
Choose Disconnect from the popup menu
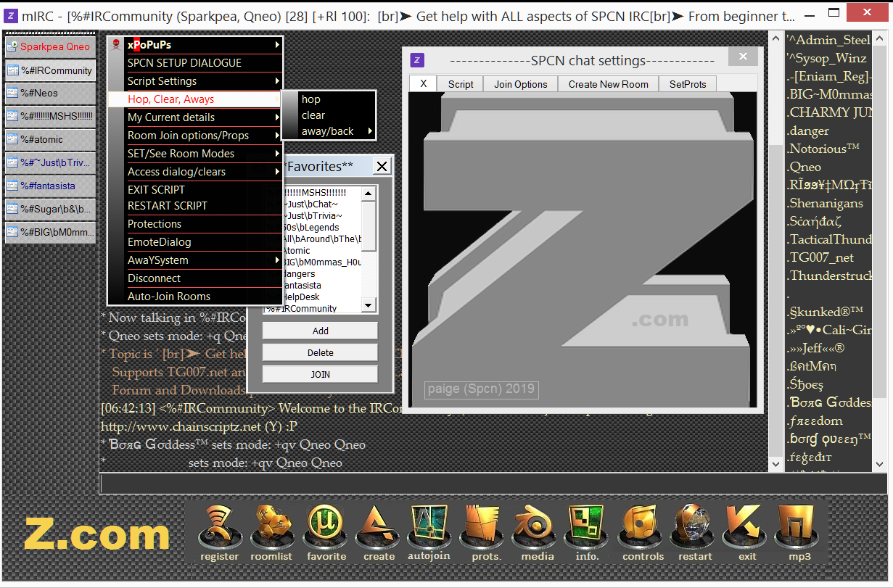194,278
